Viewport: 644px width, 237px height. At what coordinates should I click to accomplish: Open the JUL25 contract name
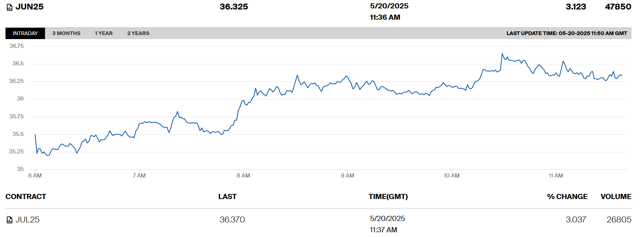27,219
